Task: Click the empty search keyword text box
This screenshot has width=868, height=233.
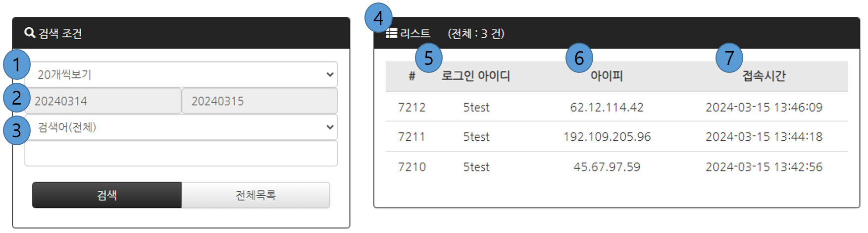Action: [x=181, y=154]
